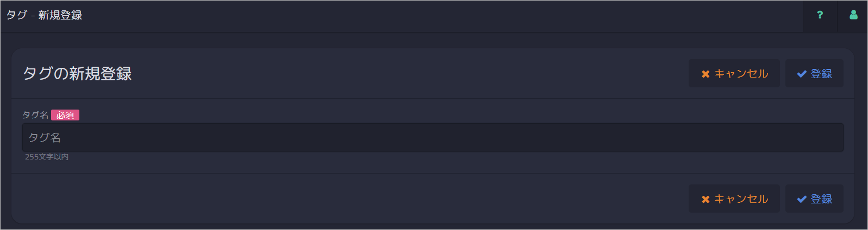Click the X icon in bottom キャンセル button
This screenshot has height=230, width=868.
(x=705, y=199)
